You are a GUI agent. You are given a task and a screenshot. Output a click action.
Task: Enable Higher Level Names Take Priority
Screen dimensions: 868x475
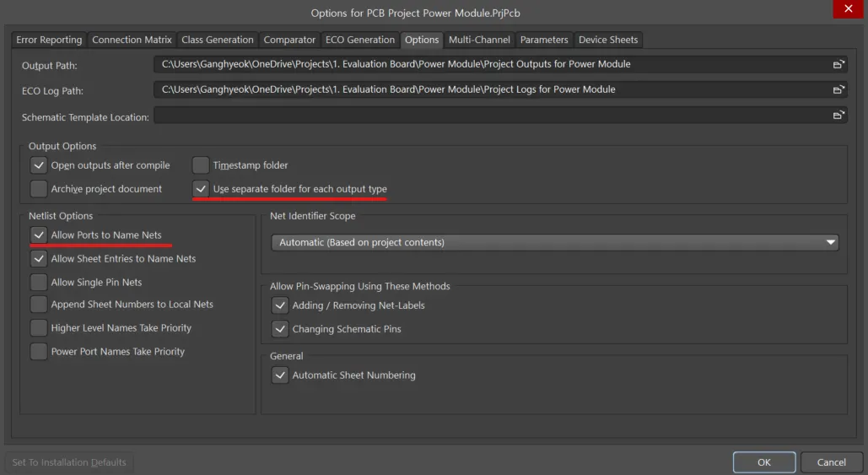(x=39, y=327)
